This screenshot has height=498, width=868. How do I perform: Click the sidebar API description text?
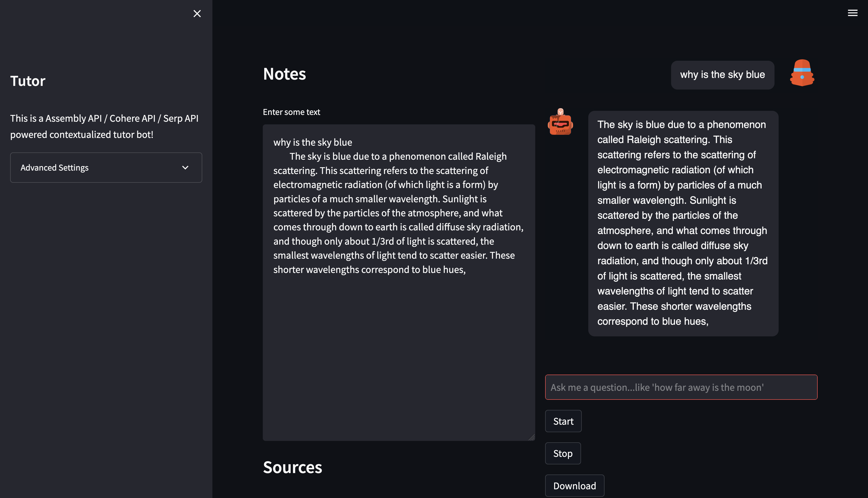point(104,127)
